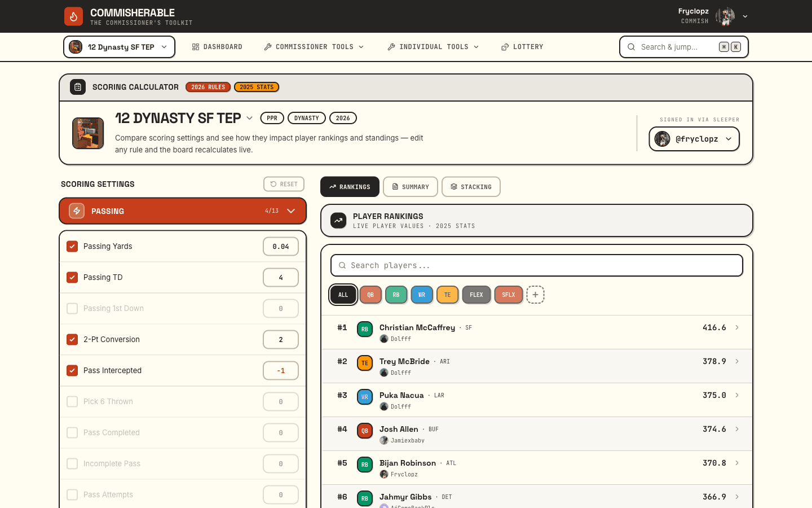Edit the Passing Yards value field

coord(281,246)
